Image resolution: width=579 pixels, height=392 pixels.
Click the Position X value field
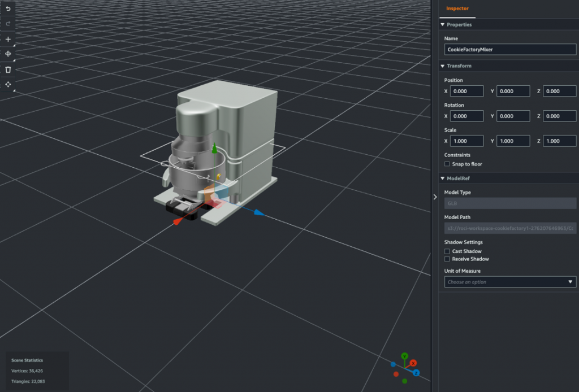point(466,91)
